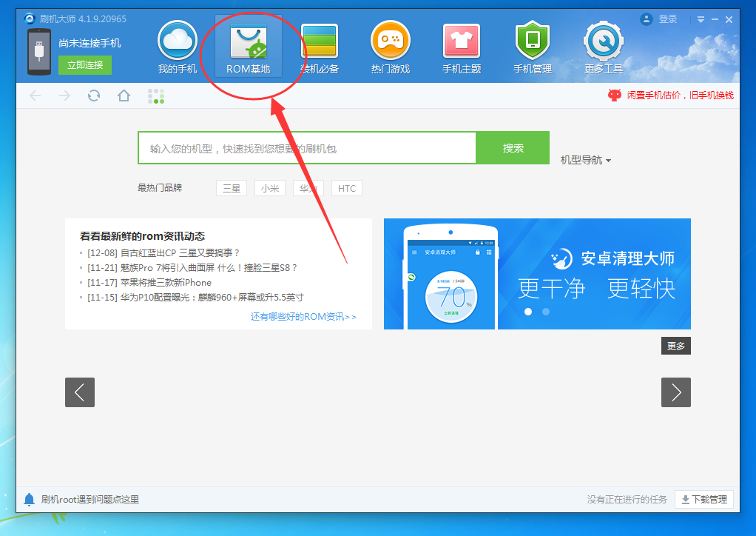Open 更多工具 wrench icon

[x=603, y=41]
